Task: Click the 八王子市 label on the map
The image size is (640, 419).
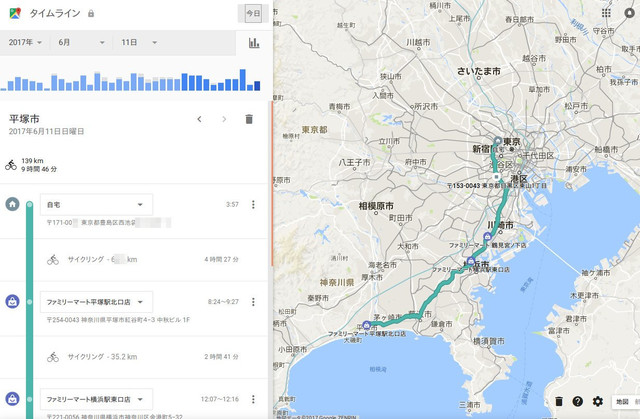Action: pyautogui.click(x=354, y=162)
